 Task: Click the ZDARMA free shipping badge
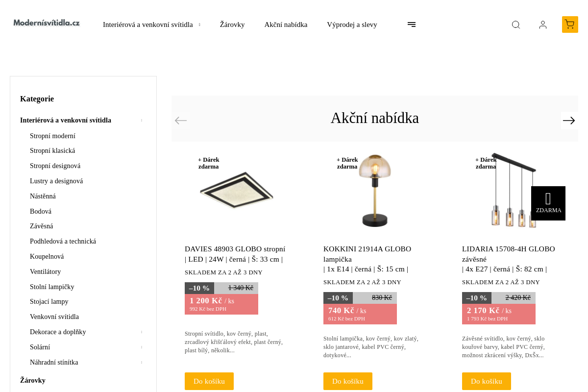coord(548,203)
